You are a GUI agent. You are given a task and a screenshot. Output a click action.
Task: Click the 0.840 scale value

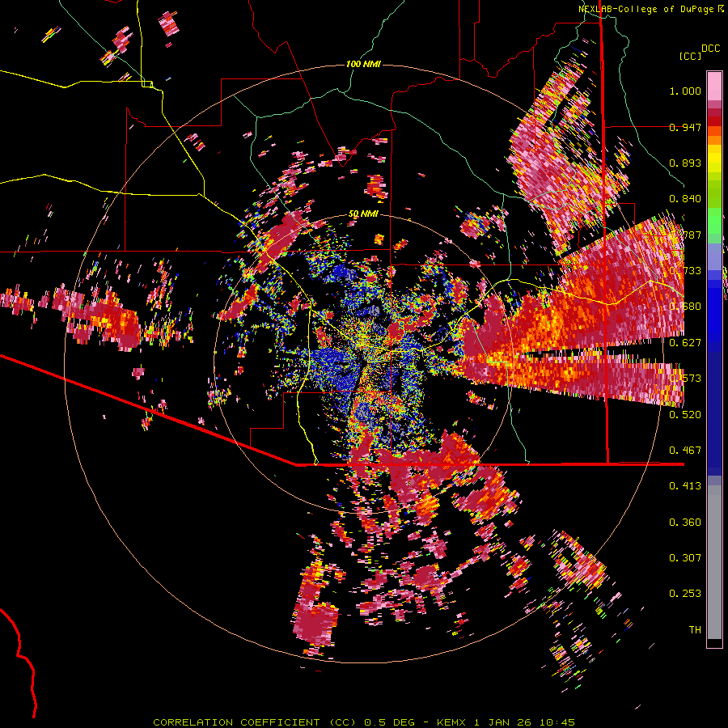point(685,199)
